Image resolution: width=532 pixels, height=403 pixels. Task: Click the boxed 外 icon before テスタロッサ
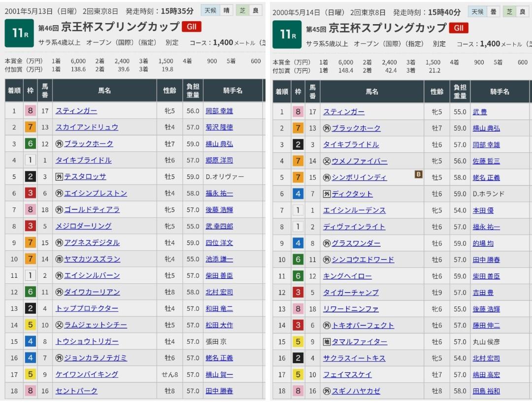tap(59, 176)
